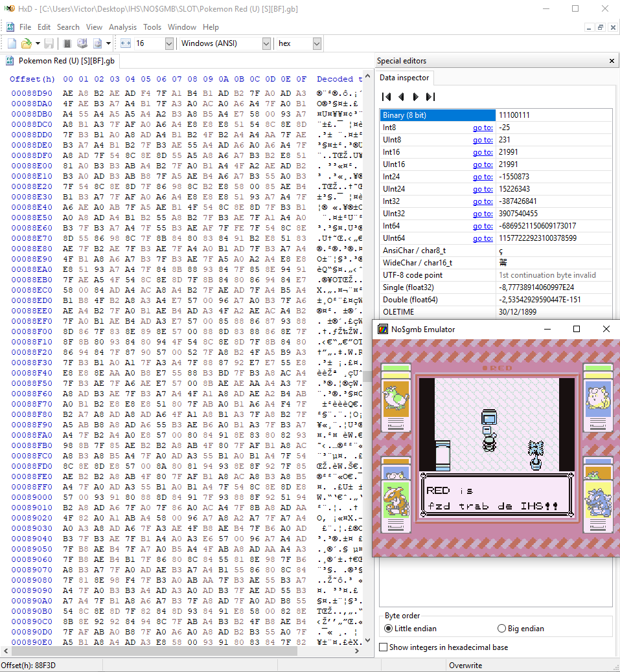Open the Help menu
Image resolution: width=620 pixels, height=672 pixels.
click(x=211, y=27)
